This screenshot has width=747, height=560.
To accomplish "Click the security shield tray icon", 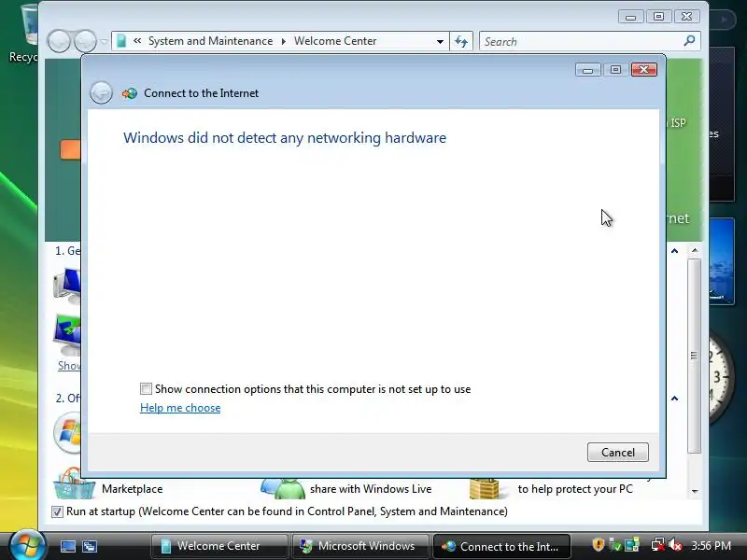I will [x=599, y=545].
